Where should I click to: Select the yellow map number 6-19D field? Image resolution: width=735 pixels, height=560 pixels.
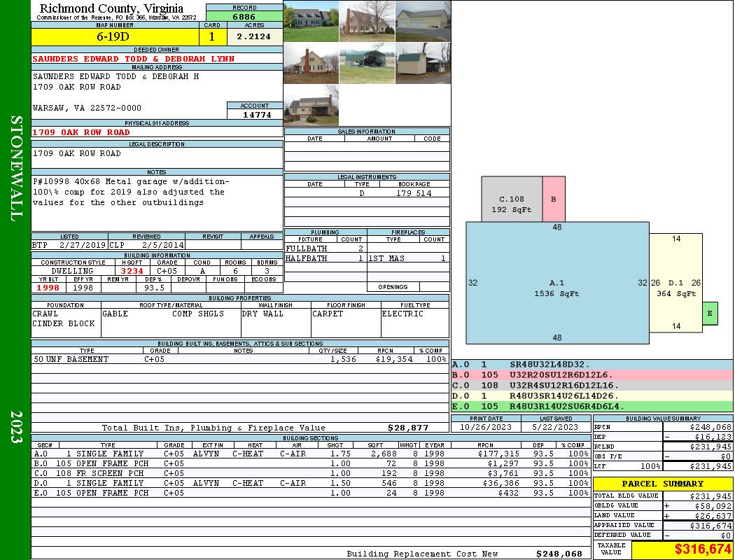click(116, 36)
